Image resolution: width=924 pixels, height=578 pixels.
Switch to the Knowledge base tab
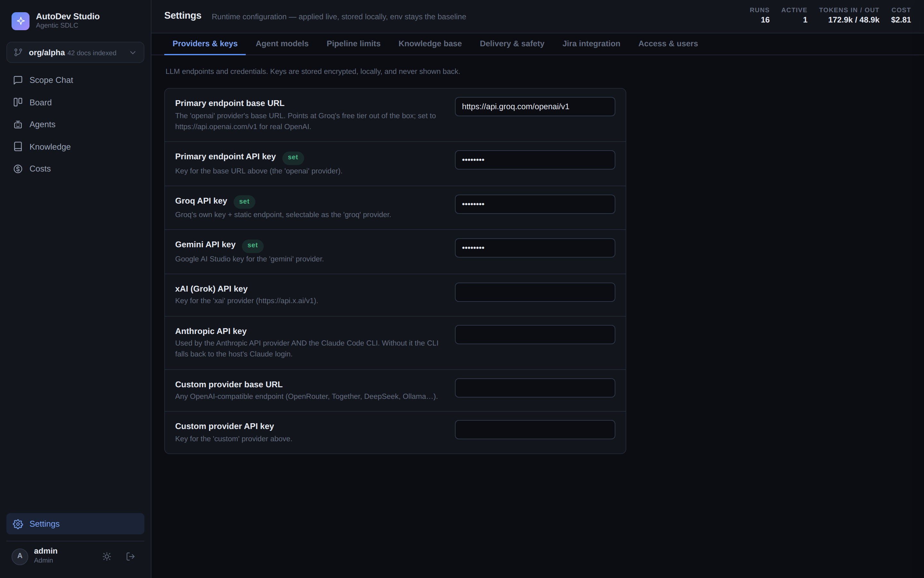coord(430,44)
